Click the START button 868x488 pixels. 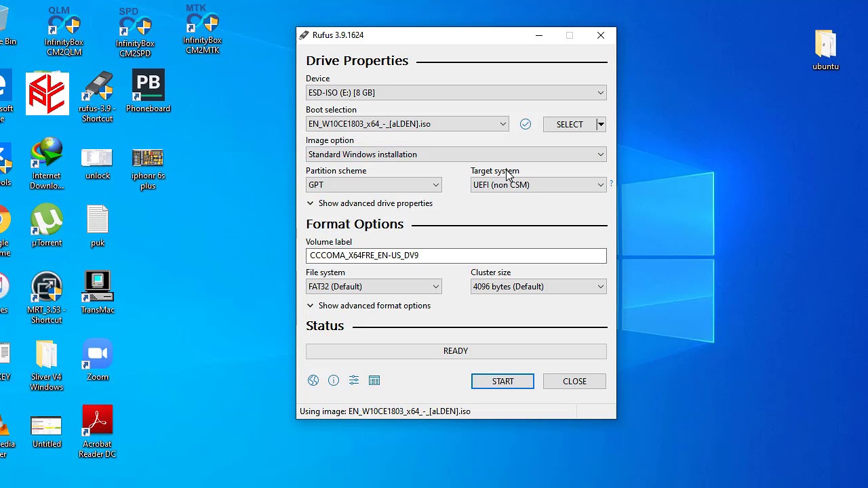pos(502,382)
